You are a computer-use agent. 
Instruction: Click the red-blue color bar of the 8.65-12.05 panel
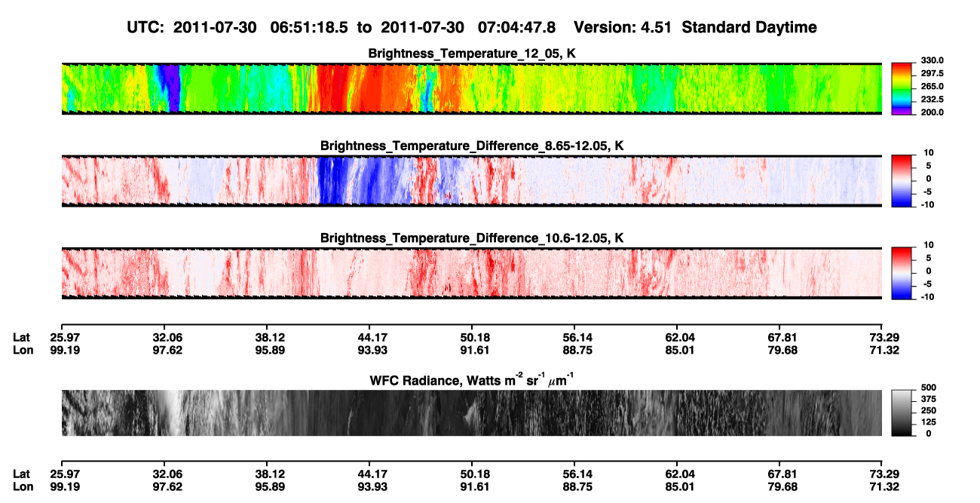point(903,181)
